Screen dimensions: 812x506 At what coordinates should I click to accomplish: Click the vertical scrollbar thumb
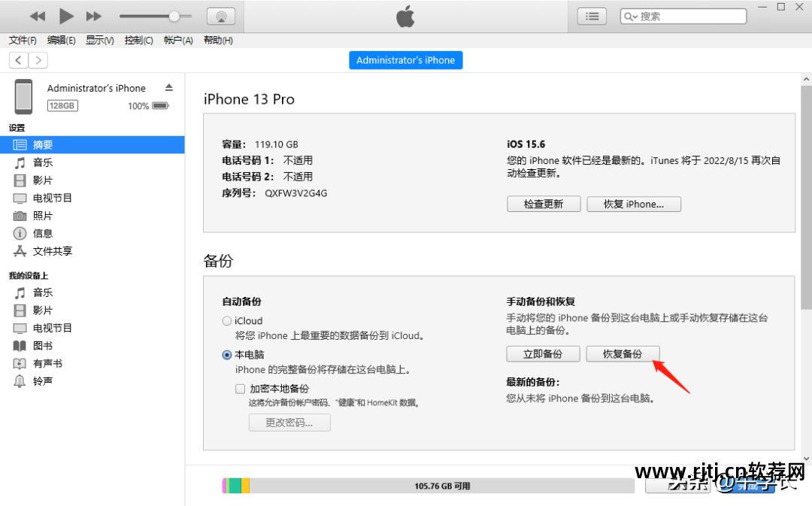[806, 198]
